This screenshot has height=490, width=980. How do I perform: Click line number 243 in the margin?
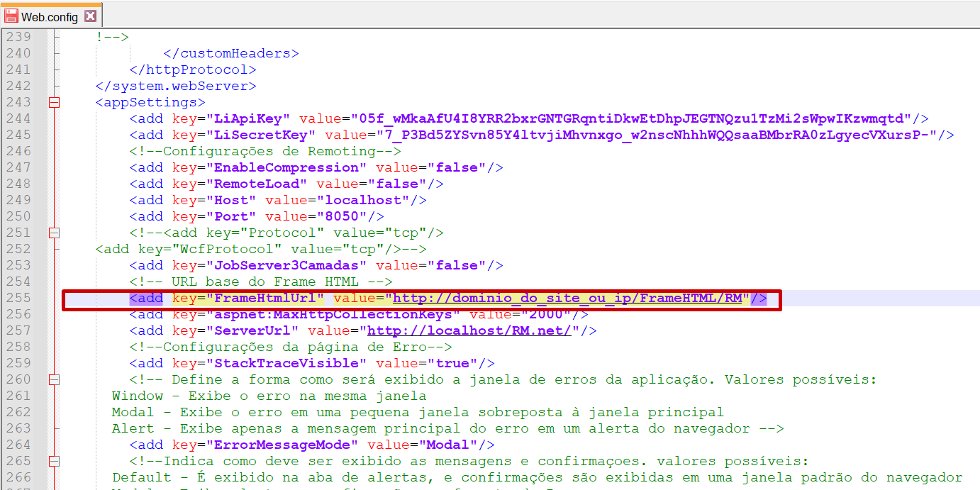click(18, 102)
